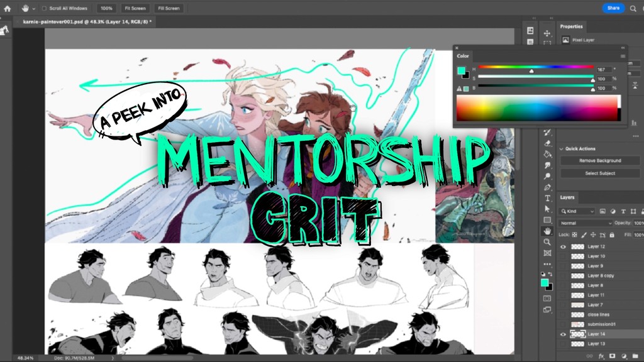Select the Path Selection arrow tool
Image resolution: width=644 pixels, height=362 pixels.
pyautogui.click(x=547, y=209)
